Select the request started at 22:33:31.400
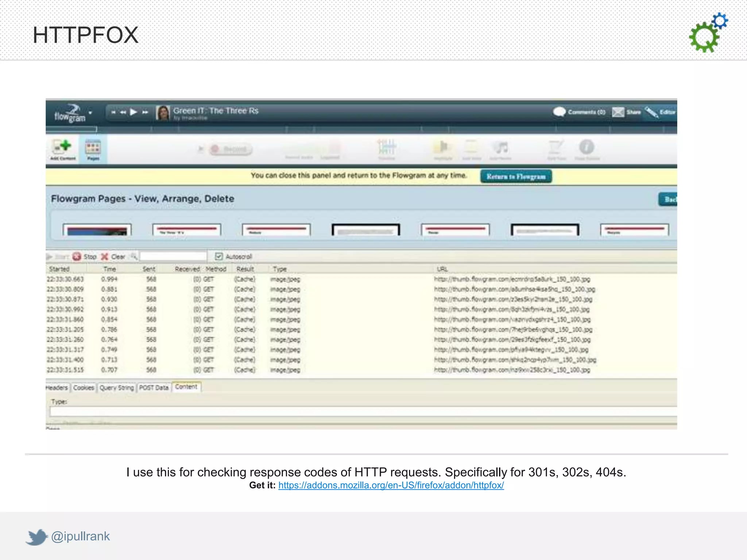747x560 pixels. coord(361,360)
